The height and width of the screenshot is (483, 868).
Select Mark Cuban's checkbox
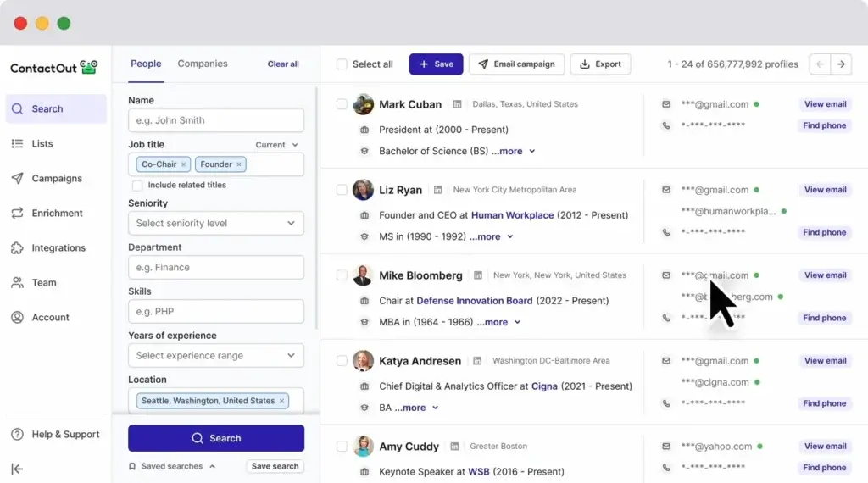point(342,104)
